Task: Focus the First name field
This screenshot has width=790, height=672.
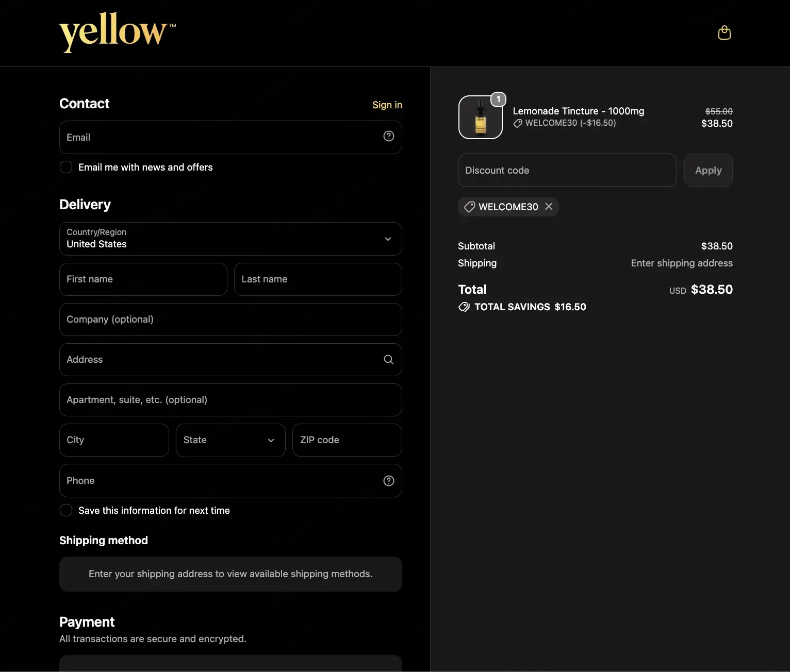Action: (143, 279)
